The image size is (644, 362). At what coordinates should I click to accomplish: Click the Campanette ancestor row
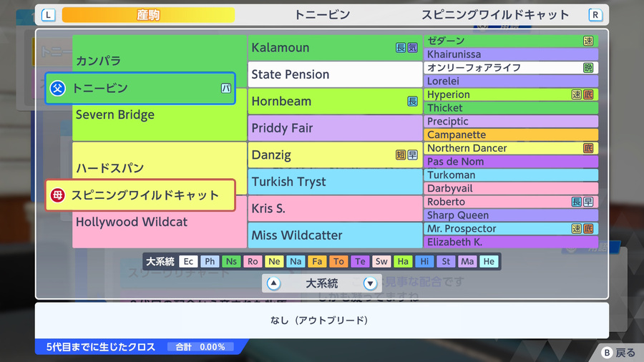click(510, 134)
